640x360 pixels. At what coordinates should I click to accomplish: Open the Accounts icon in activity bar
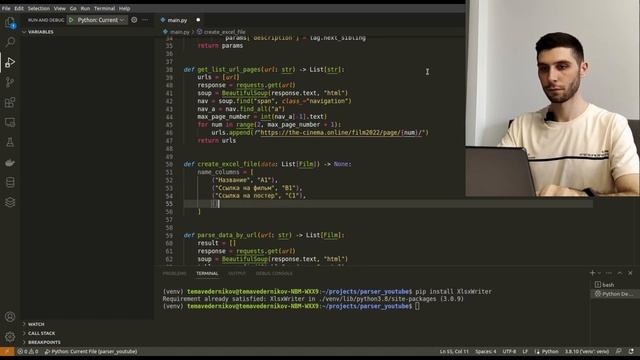point(10,317)
